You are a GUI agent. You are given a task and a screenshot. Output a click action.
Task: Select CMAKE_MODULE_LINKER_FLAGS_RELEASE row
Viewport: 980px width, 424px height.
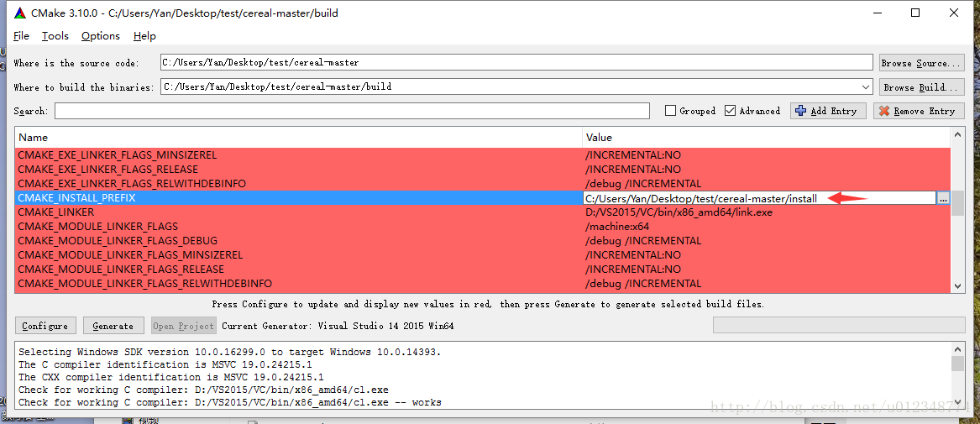(x=483, y=270)
